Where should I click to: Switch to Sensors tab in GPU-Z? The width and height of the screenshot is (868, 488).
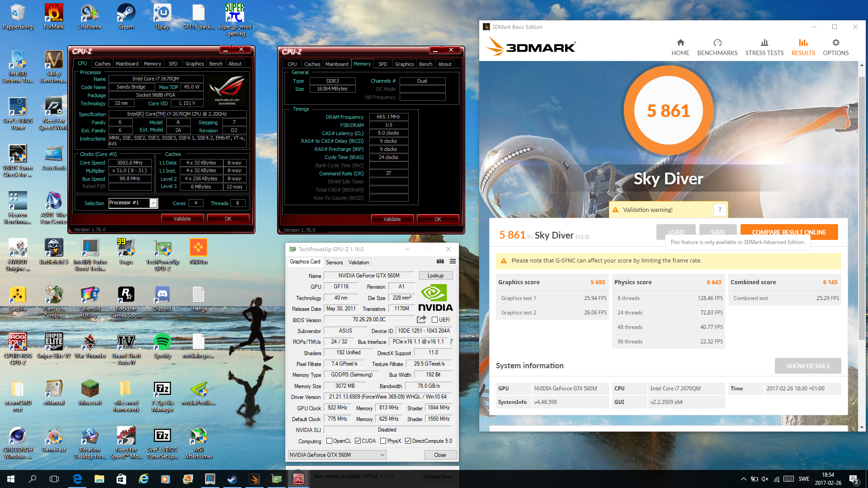[x=334, y=263]
